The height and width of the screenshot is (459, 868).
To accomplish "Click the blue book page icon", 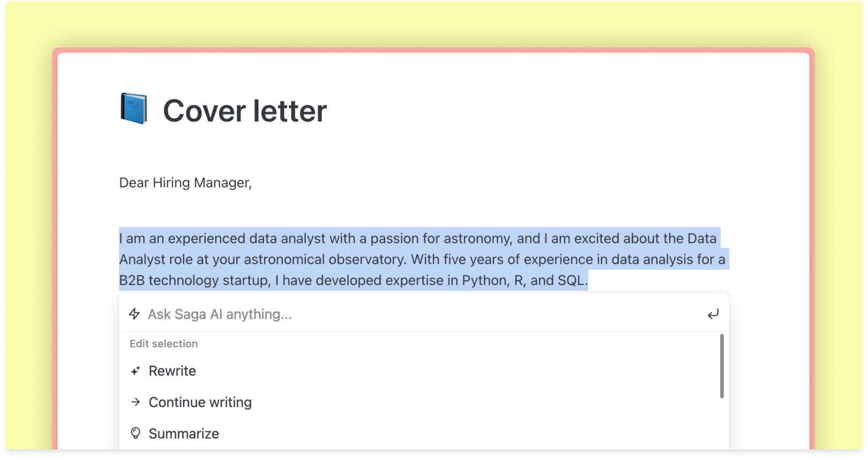I will click(x=133, y=109).
